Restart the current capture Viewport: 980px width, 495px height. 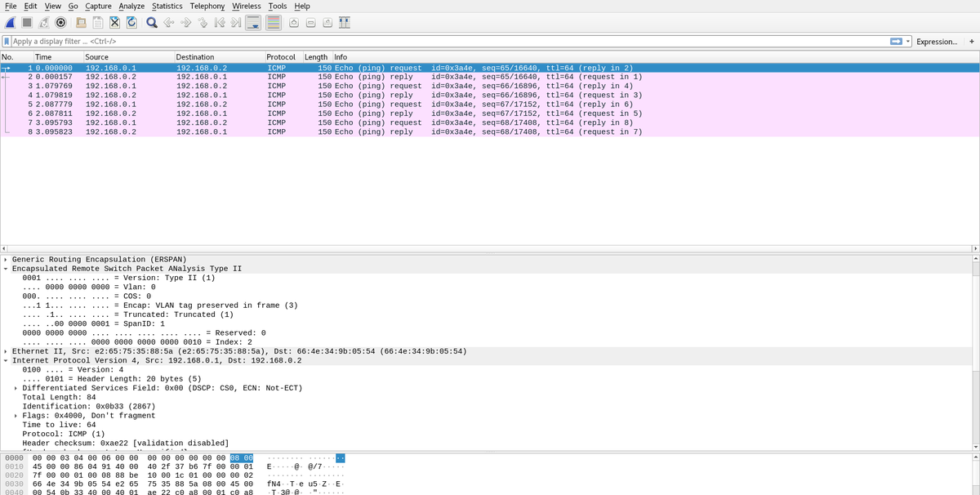44,23
